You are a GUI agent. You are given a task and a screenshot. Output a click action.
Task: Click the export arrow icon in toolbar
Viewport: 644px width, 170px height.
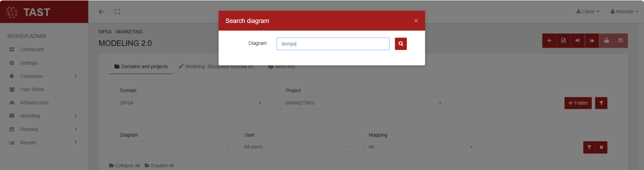pos(592,41)
